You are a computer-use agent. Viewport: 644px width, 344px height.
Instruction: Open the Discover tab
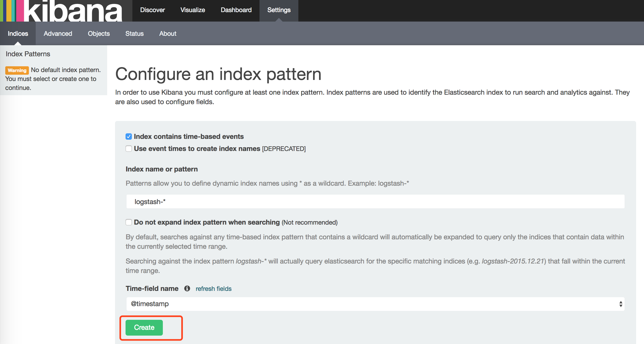pyautogui.click(x=152, y=10)
